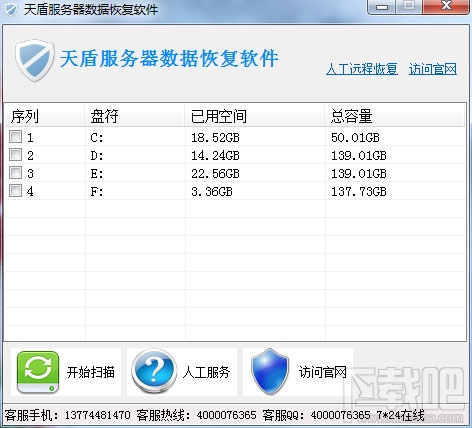Click the 3.36GB used space value
The height and width of the screenshot is (428, 472).
212,191
